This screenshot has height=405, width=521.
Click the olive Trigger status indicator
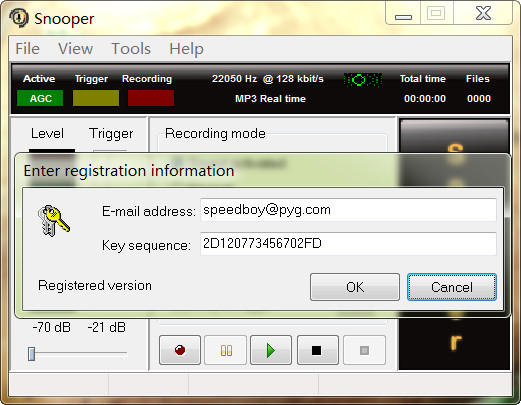pos(96,98)
